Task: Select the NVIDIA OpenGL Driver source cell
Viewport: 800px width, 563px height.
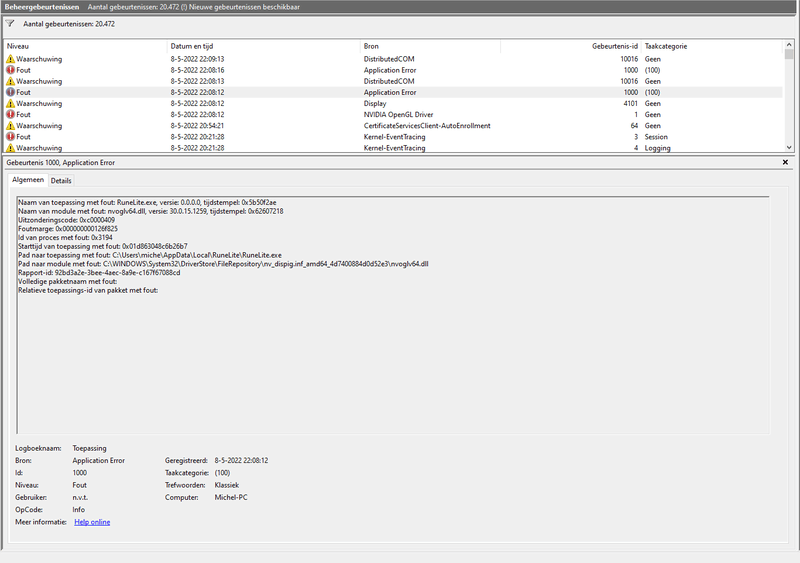Action: coord(398,114)
